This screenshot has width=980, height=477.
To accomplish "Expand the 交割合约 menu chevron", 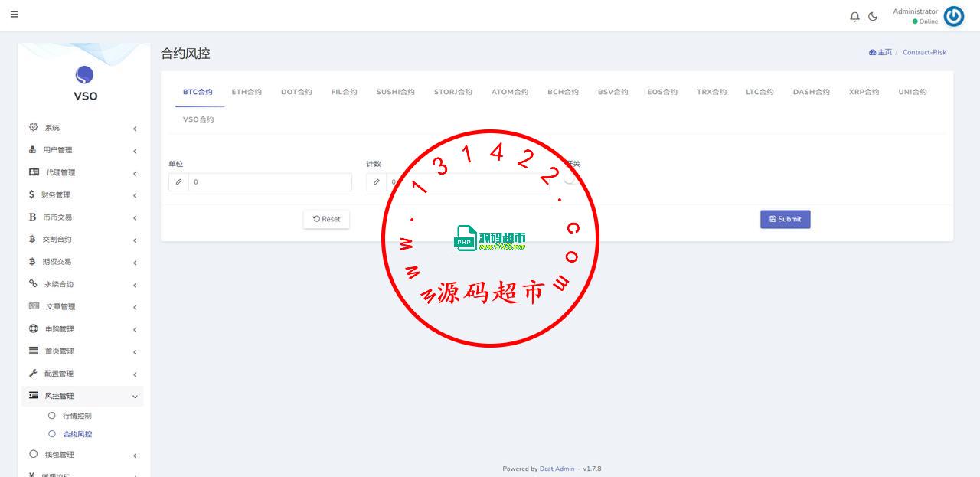I will (x=135, y=240).
